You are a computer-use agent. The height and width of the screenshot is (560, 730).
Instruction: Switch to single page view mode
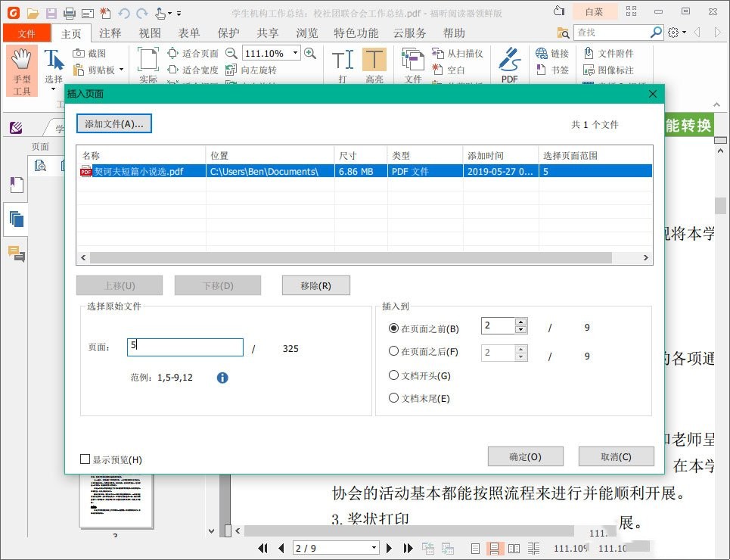click(x=475, y=549)
